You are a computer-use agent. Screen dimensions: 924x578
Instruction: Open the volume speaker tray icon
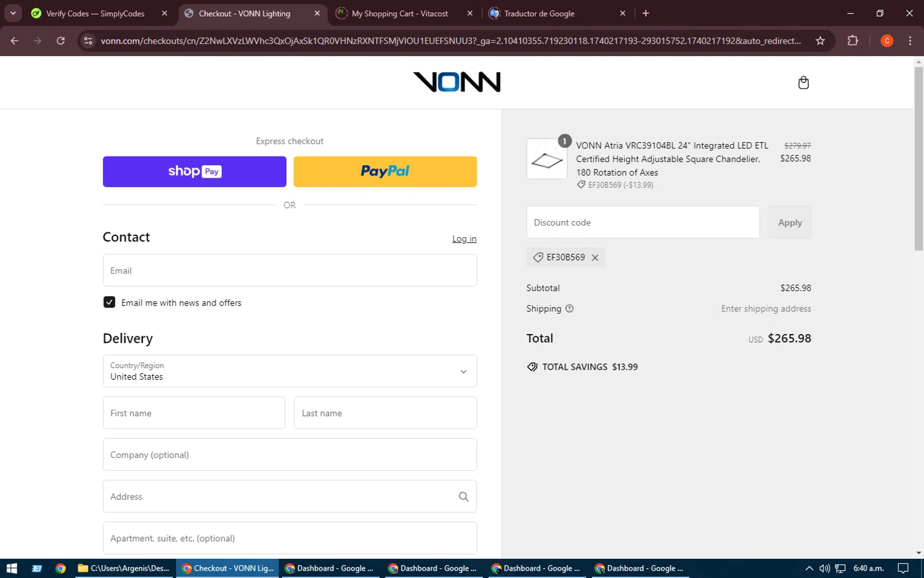click(824, 568)
